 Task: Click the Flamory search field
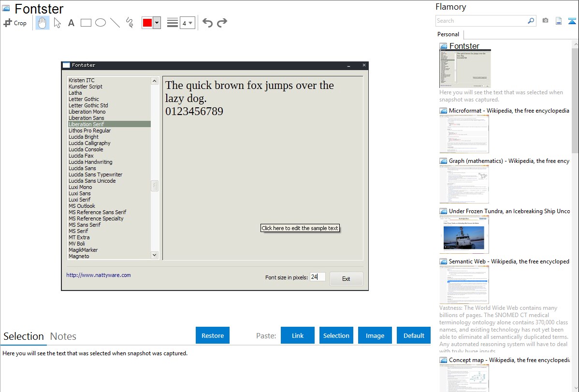click(481, 21)
